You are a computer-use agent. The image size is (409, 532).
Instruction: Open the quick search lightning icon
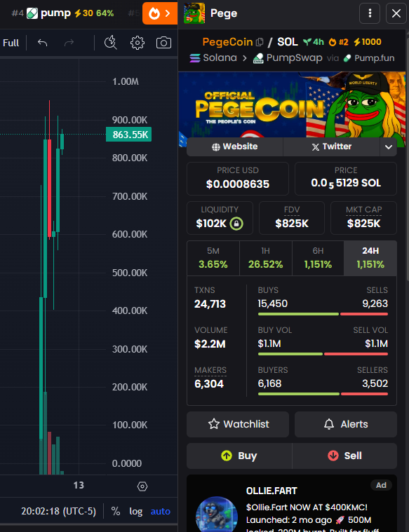click(x=110, y=43)
